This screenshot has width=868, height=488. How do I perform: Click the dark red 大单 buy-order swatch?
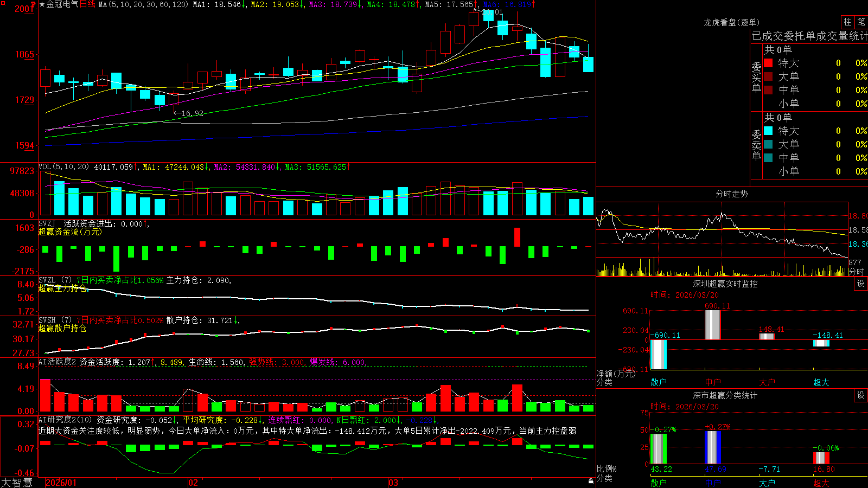(768, 76)
